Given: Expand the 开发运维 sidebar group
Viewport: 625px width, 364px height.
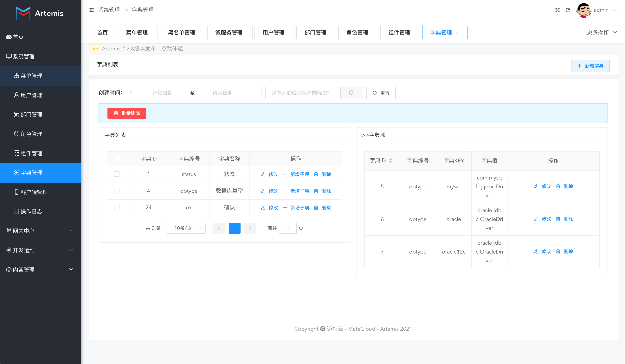Looking at the screenshot, I should tap(40, 250).
